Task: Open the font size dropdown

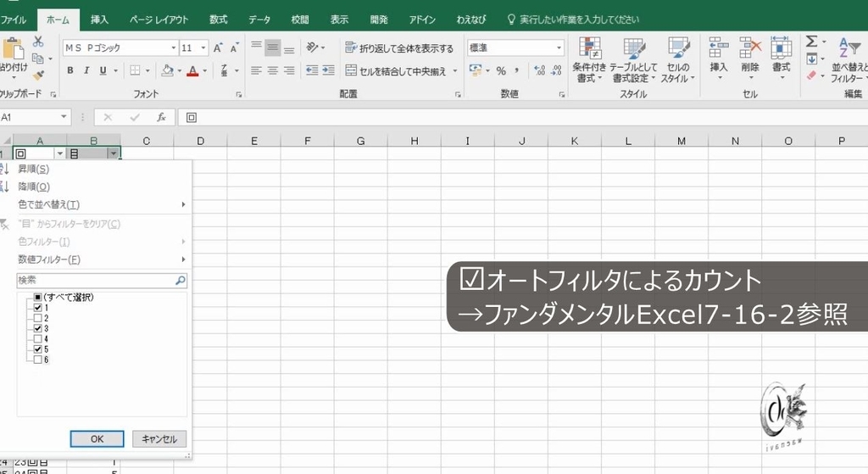Action: click(x=203, y=48)
